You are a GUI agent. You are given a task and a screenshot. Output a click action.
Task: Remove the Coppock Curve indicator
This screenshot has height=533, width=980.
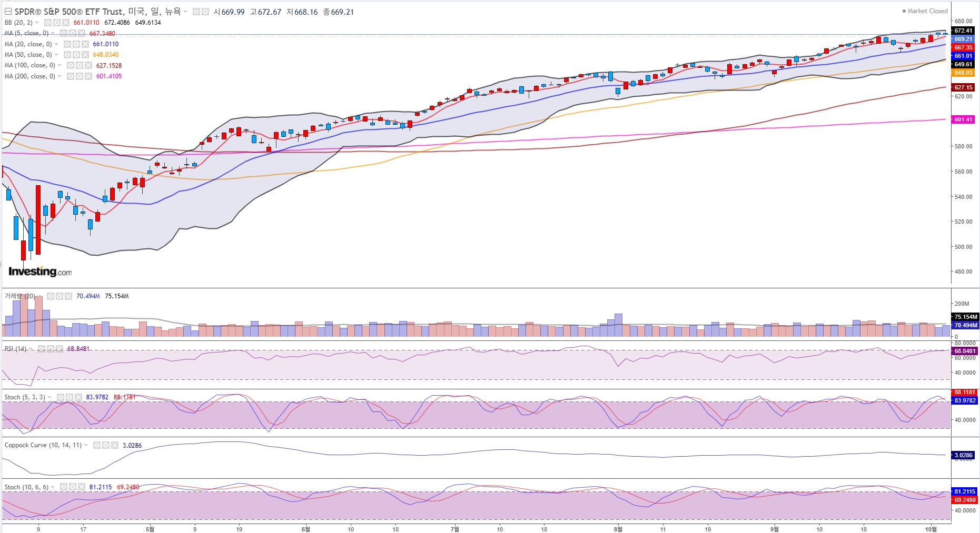click(114, 445)
